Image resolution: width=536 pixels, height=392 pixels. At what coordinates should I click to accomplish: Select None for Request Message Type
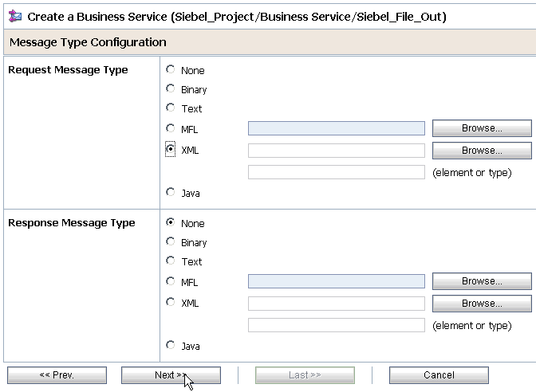coord(170,69)
